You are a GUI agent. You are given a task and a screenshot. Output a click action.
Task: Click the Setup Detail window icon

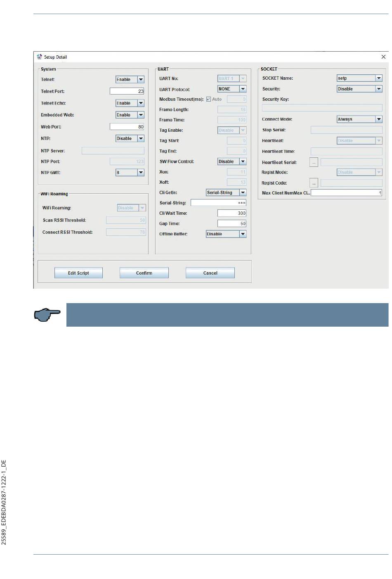tap(40, 57)
